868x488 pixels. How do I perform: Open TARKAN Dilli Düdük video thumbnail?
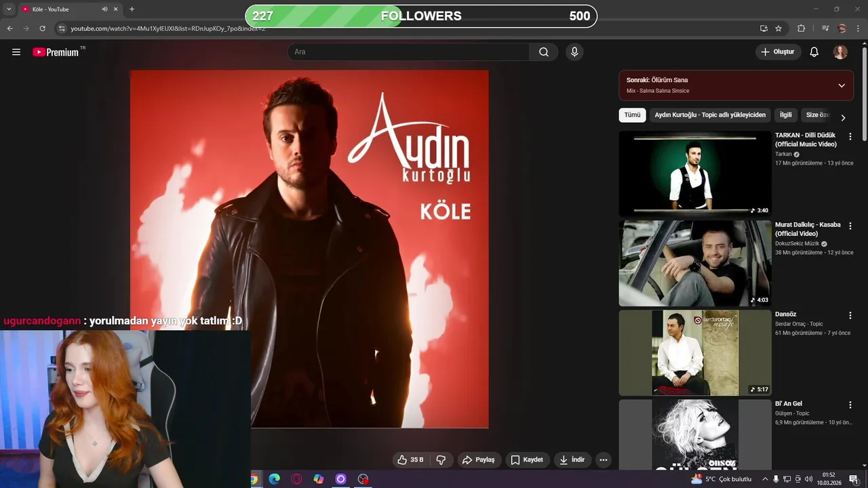tap(695, 174)
